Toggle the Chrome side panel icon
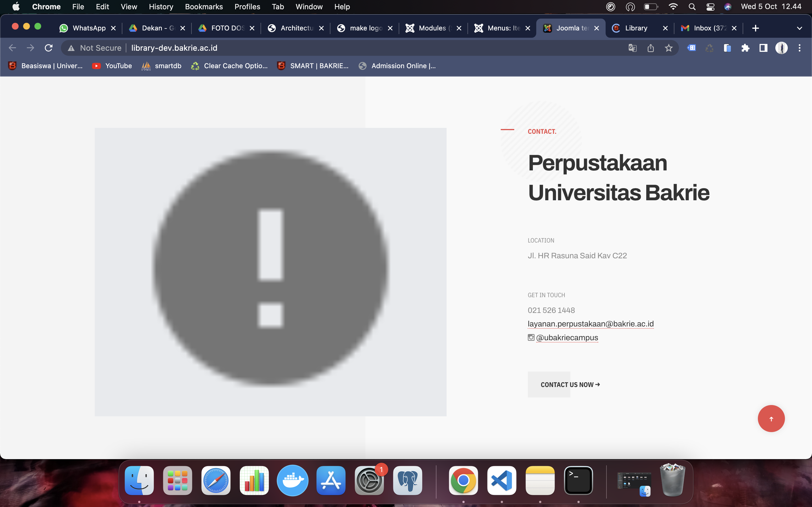The height and width of the screenshot is (507, 812). (x=763, y=48)
